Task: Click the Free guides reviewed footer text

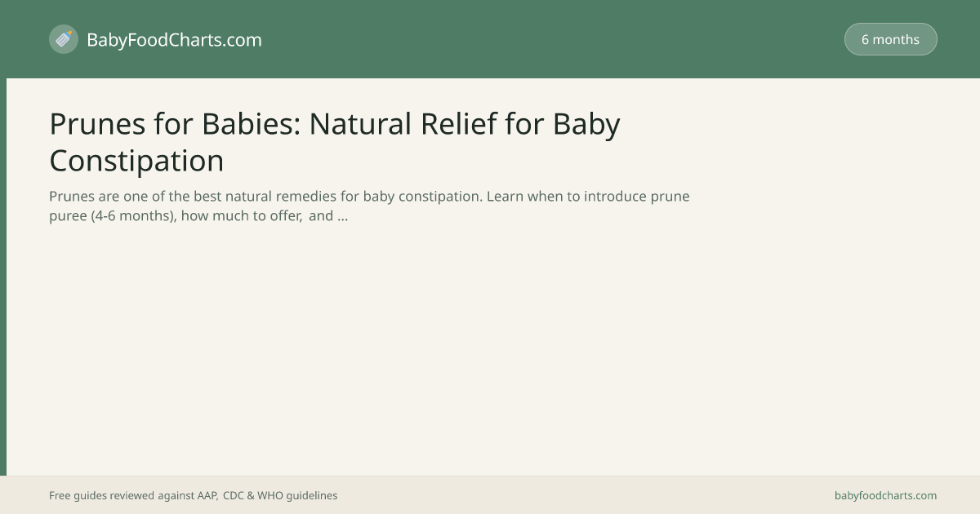Action: click(103, 495)
